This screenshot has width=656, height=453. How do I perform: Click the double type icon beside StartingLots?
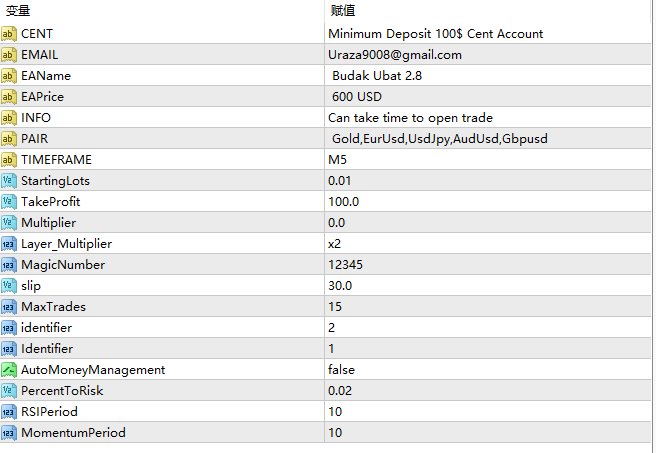click(x=9, y=181)
